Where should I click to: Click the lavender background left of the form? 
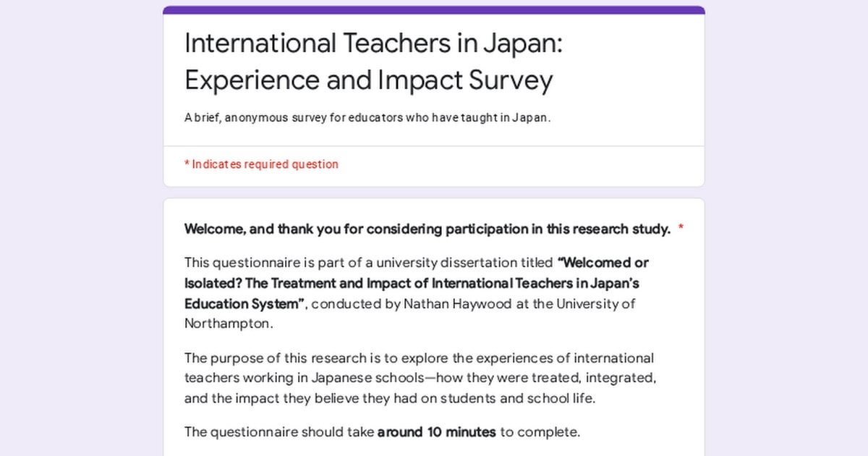click(81, 228)
